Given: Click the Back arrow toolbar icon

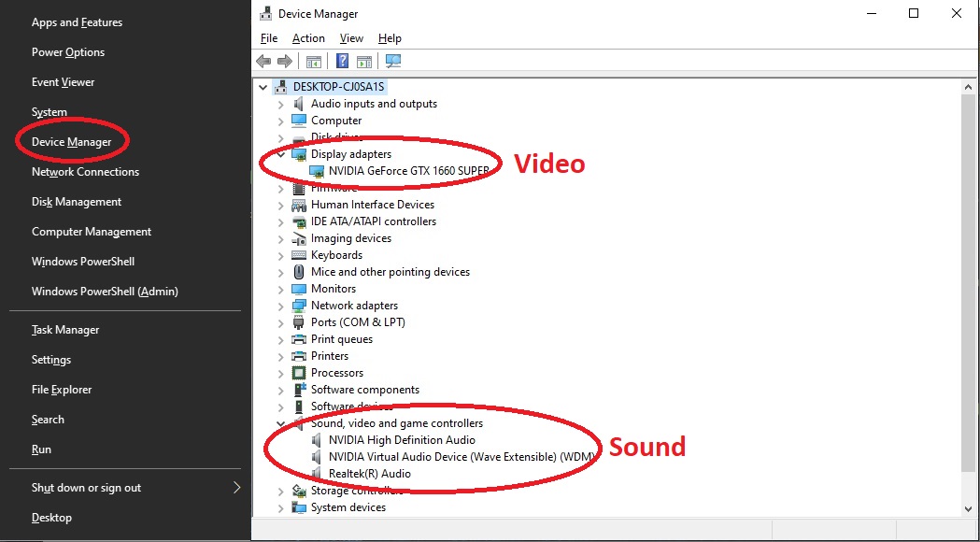Looking at the screenshot, I should [263, 62].
